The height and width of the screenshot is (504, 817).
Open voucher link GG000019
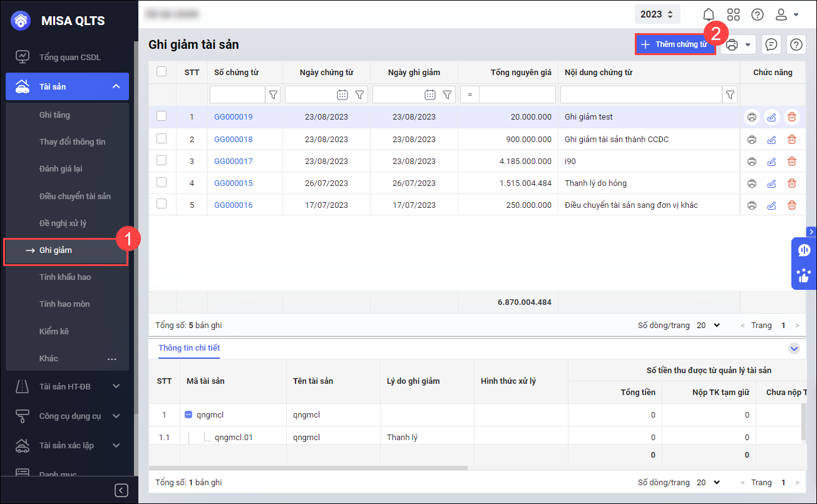tap(234, 117)
